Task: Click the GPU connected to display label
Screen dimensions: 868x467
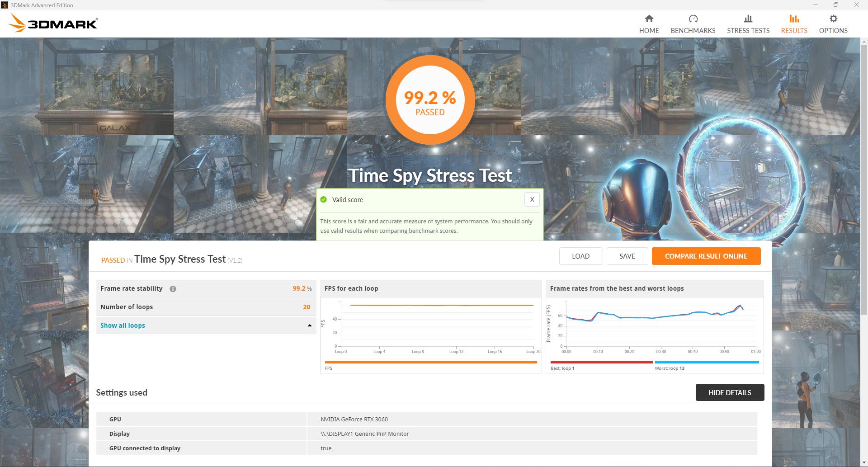Action: [145, 448]
